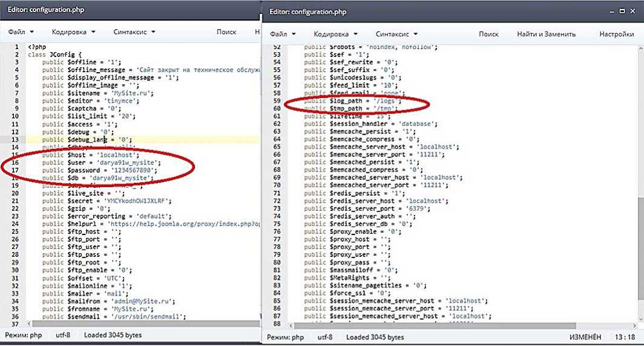Click line with $sitename 'MySite.ru'
Screen dimensions: 644x346
pos(98,93)
